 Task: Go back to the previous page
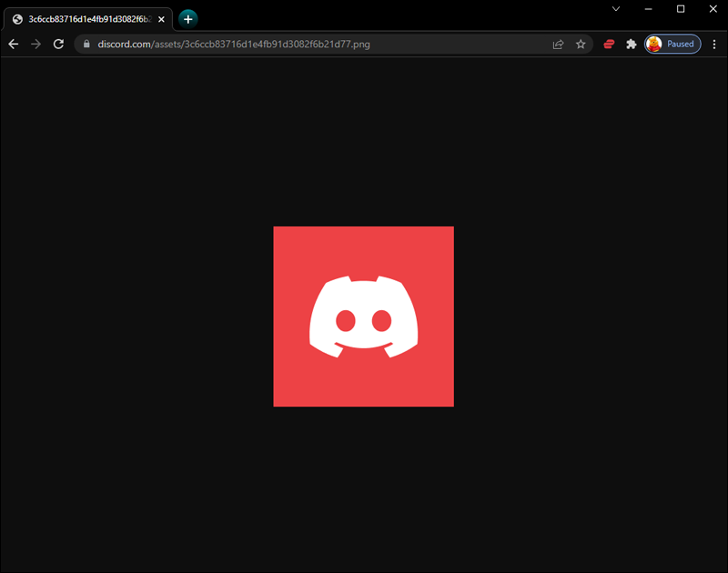(14, 44)
